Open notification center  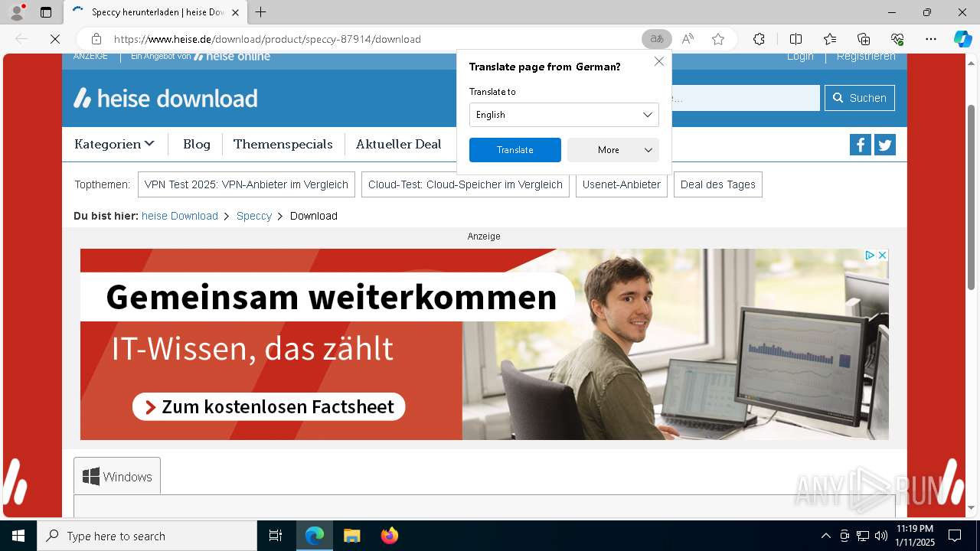(955, 536)
